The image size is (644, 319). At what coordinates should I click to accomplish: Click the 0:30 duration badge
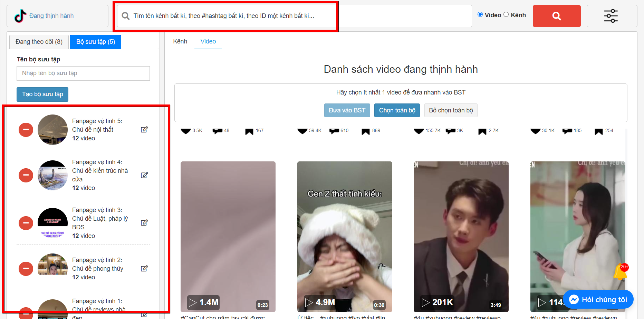click(x=379, y=305)
